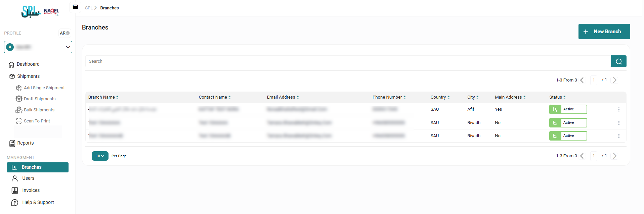Open Users in the management menu
The height and width of the screenshot is (214, 644).
[x=28, y=178]
